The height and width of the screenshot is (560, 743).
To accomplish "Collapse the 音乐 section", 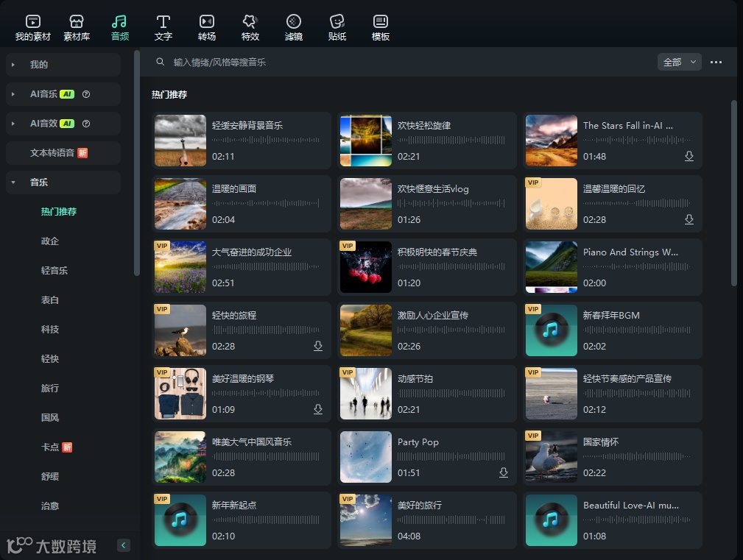I will tap(13, 182).
